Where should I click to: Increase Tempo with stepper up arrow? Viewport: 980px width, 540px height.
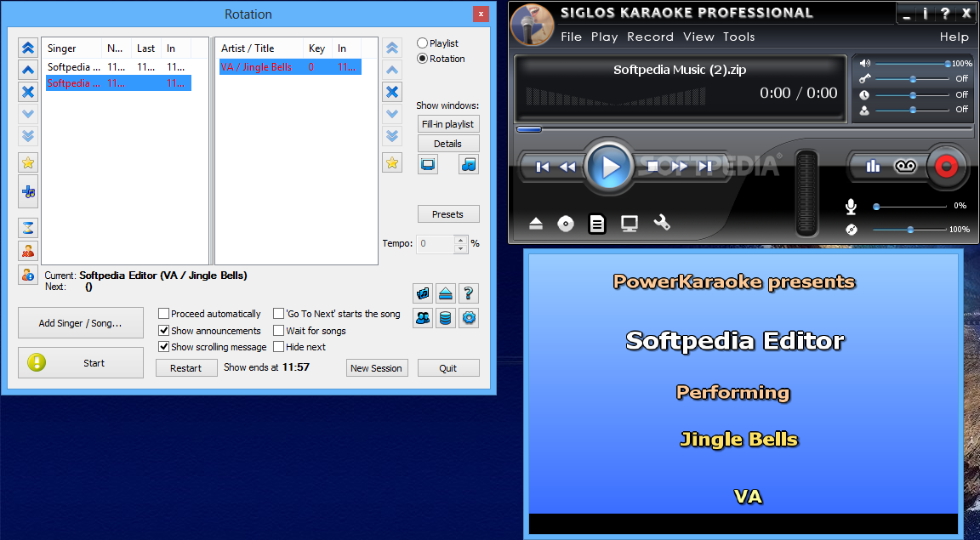pyautogui.click(x=460, y=239)
